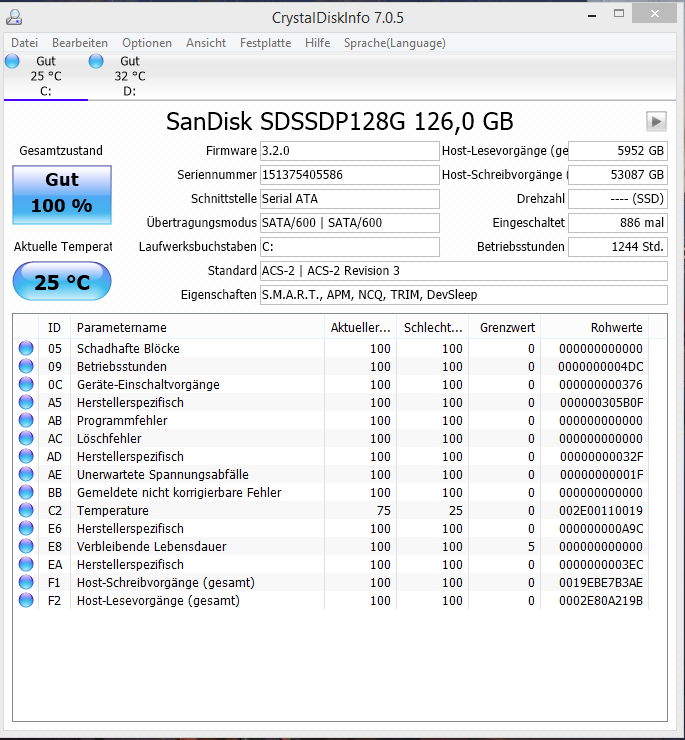
Task: Click status orb for ID 09 Betriebsstunden row
Action: click(26, 366)
